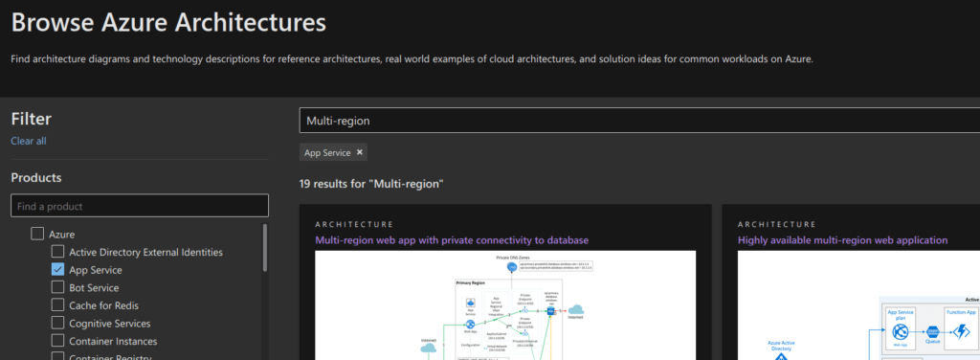Click the App Service chip label
980x360 pixels.
click(x=327, y=152)
